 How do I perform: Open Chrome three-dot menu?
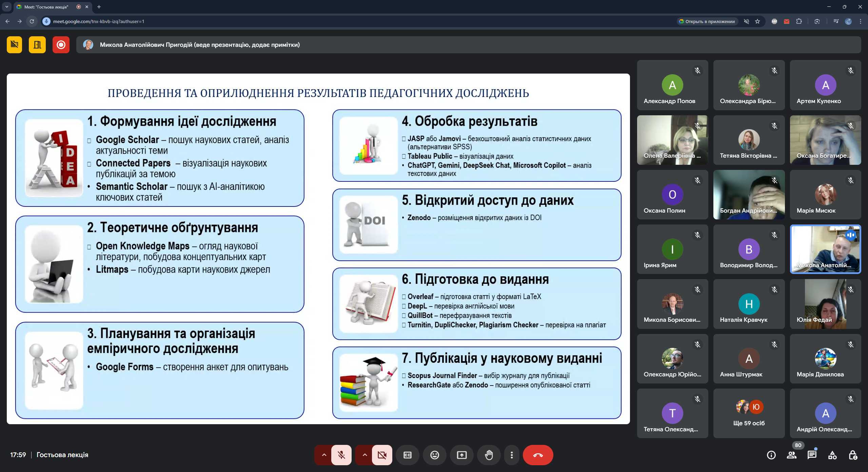point(861,21)
